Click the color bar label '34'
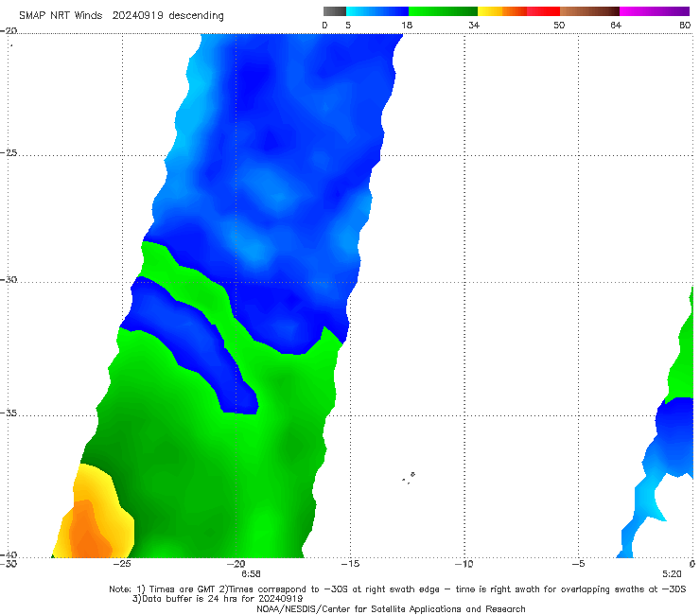 click(x=474, y=26)
